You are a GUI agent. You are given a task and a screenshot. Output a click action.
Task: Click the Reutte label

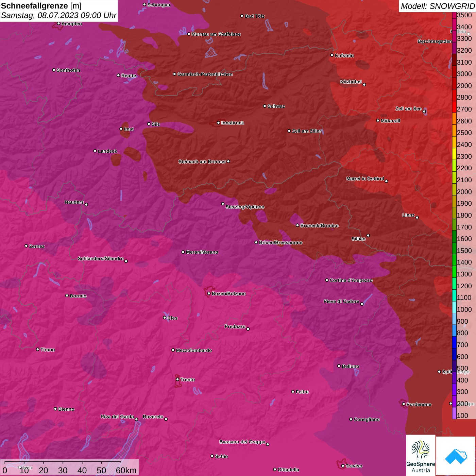129,75
